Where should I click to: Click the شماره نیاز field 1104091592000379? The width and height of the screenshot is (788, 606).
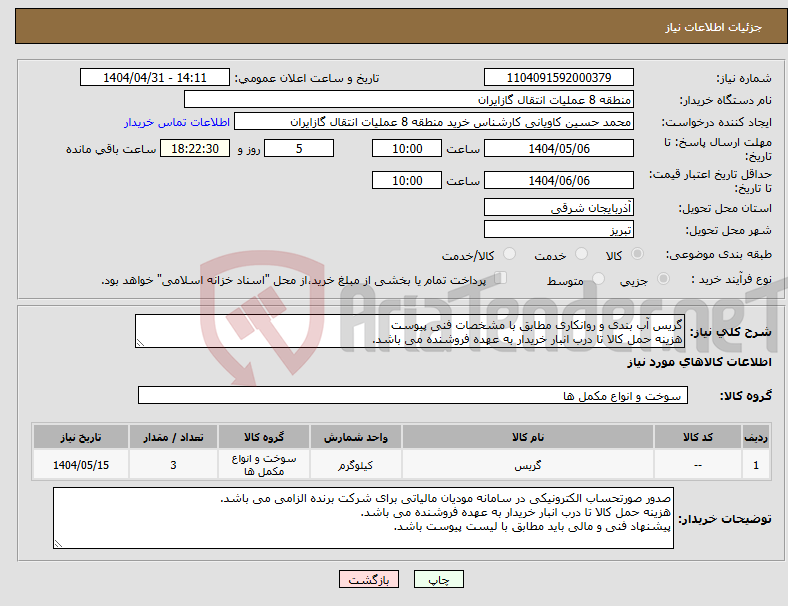pos(558,77)
